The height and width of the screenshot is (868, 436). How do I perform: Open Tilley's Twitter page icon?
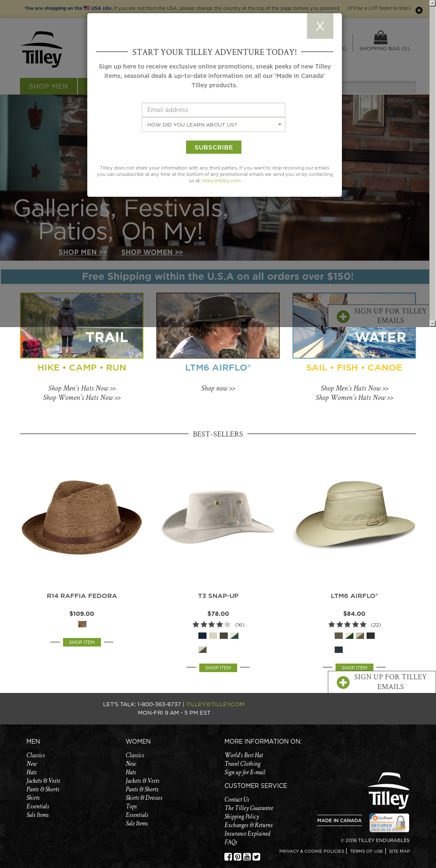[x=256, y=857]
